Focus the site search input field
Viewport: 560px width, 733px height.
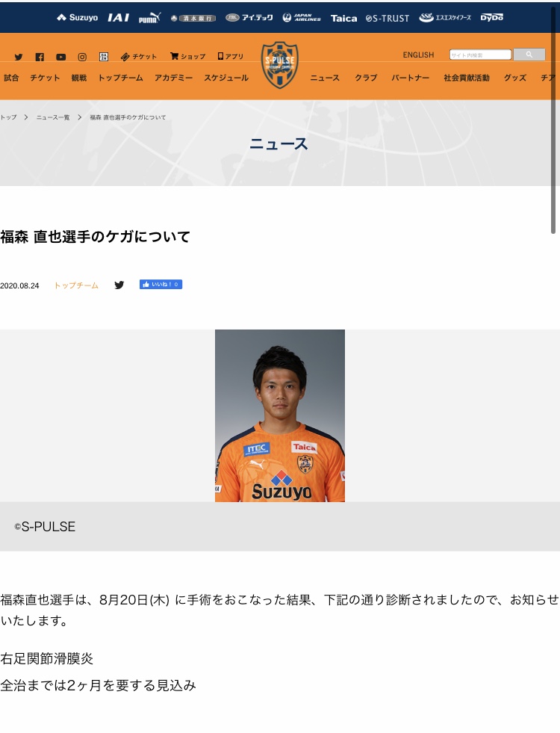click(480, 55)
